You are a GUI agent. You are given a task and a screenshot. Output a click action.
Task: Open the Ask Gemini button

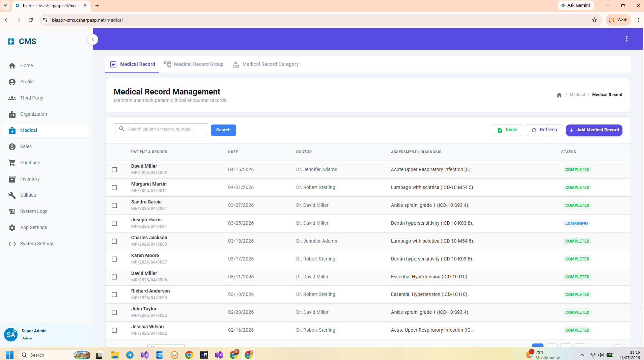[x=576, y=5]
